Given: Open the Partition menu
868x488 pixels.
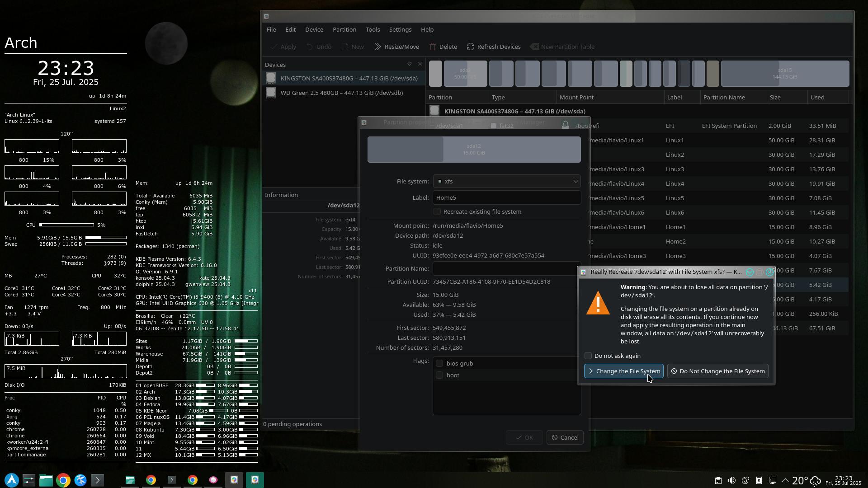Looking at the screenshot, I should 344,29.
